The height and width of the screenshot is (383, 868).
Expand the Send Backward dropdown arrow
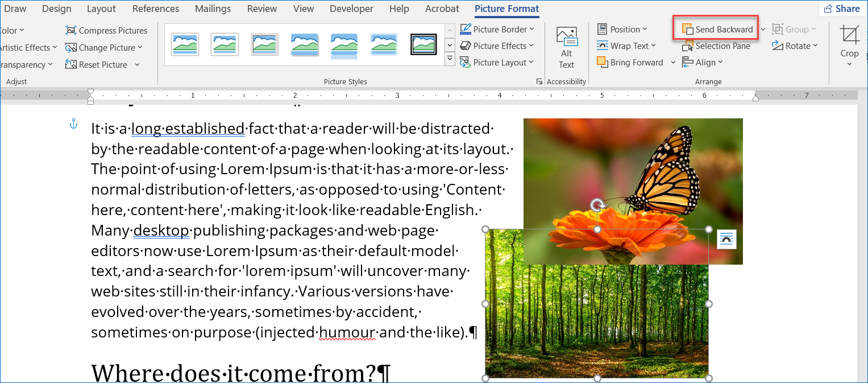(x=762, y=29)
